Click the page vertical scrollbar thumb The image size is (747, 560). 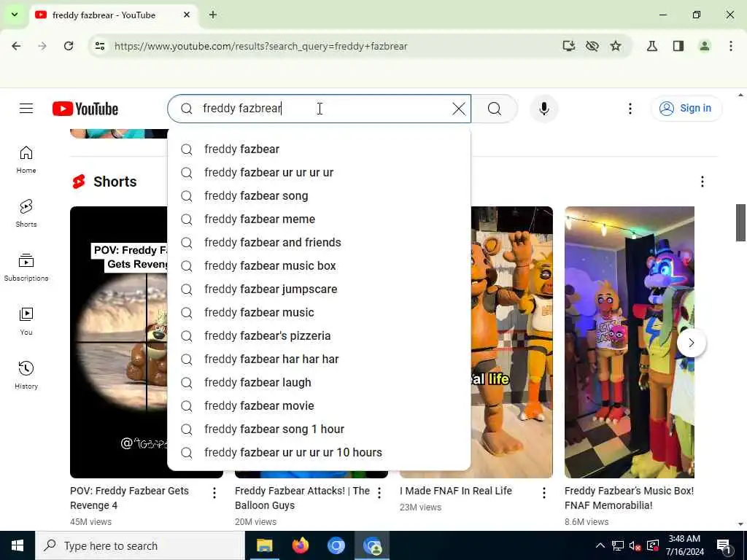click(x=740, y=223)
